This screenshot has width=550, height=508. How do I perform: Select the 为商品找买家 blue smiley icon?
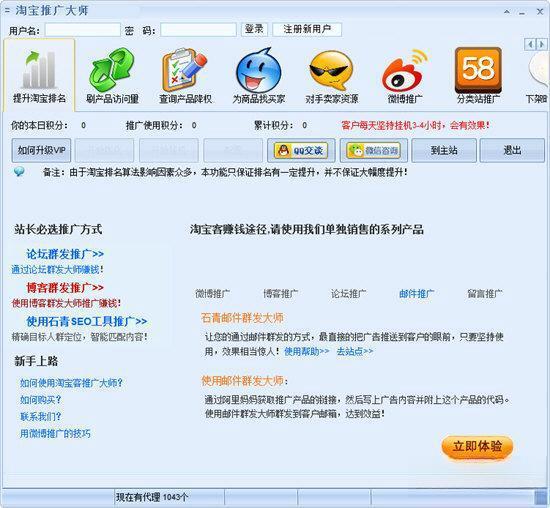pos(259,75)
